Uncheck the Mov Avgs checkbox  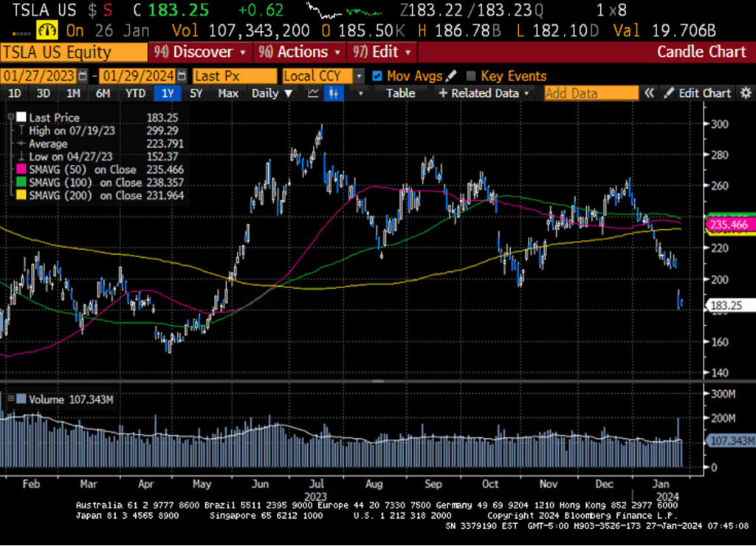click(x=377, y=76)
